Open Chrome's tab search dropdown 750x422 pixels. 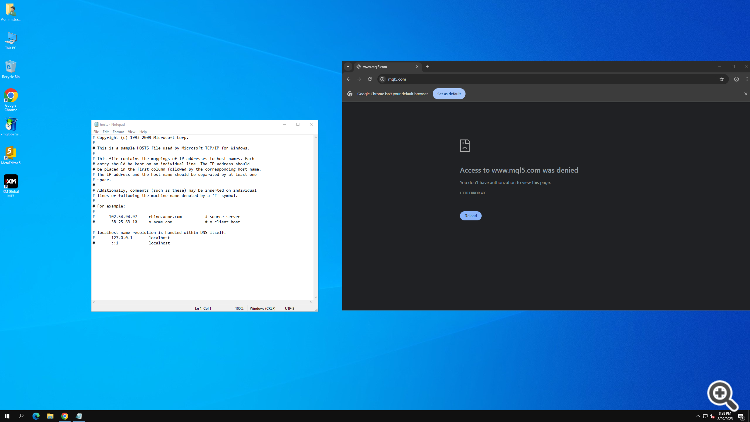(x=348, y=67)
